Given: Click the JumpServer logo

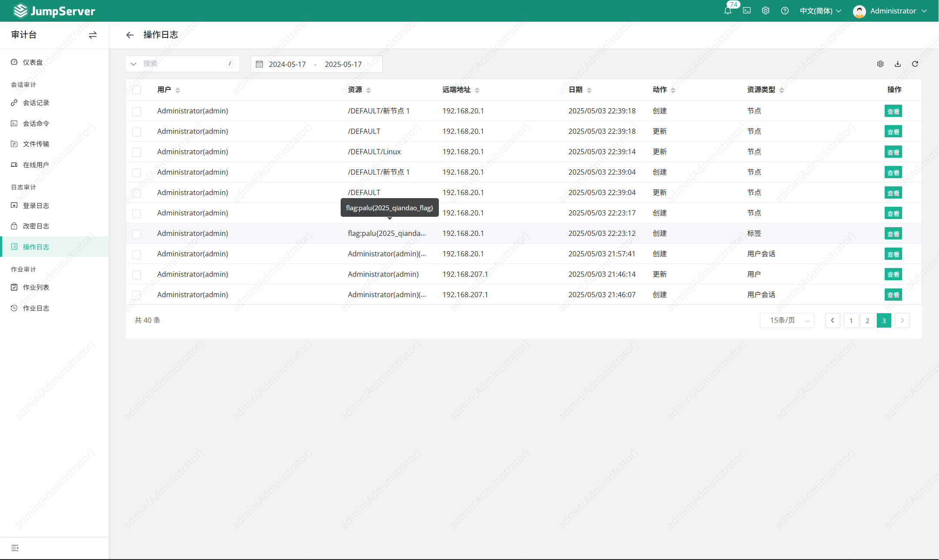Looking at the screenshot, I should 54,11.
